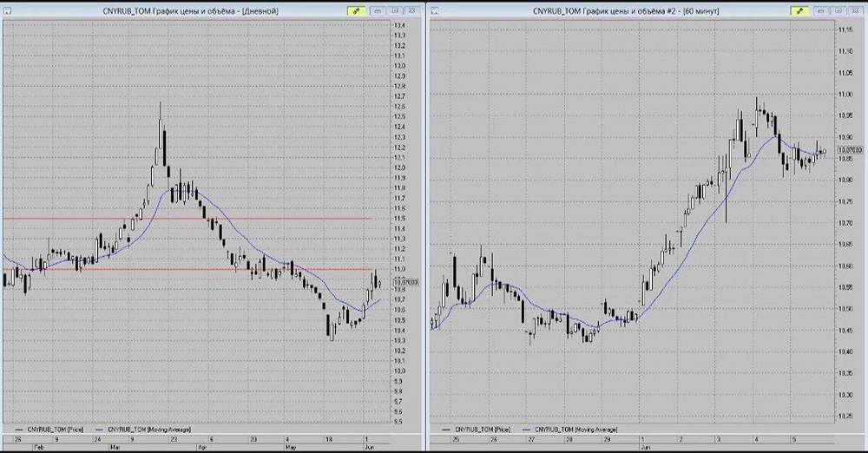The image size is (868, 453).
Task: Click the Jun label on 60-minute time axis
Action: click(x=646, y=446)
